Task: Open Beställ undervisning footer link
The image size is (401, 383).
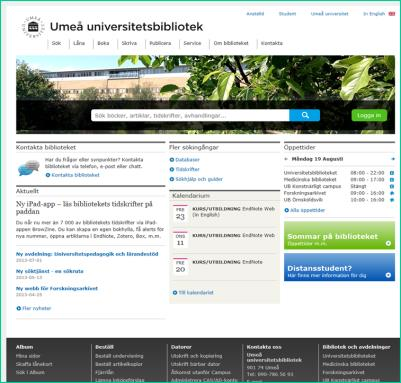Action: click(x=119, y=356)
